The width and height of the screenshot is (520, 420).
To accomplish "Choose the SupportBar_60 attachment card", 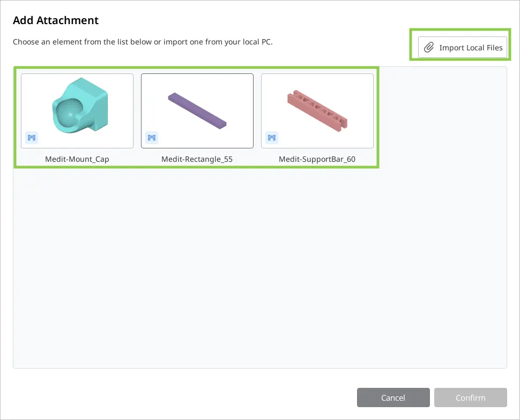I will [317, 111].
